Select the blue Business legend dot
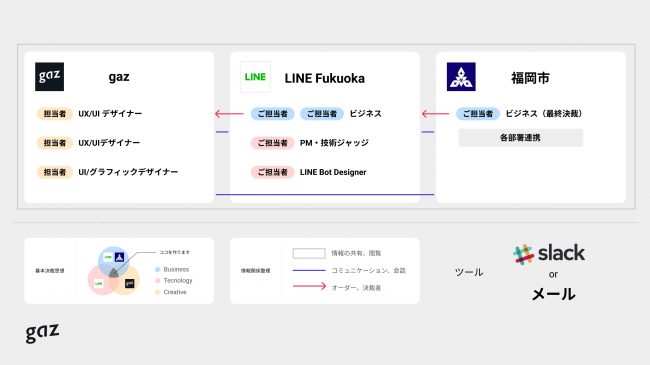Viewport: 650px width, 365px height. pos(158,270)
